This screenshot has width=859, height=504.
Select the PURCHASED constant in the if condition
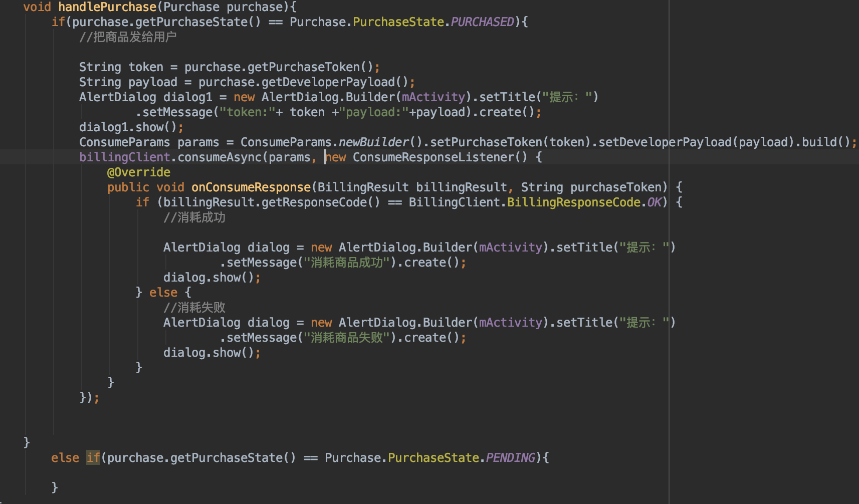pyautogui.click(x=482, y=22)
